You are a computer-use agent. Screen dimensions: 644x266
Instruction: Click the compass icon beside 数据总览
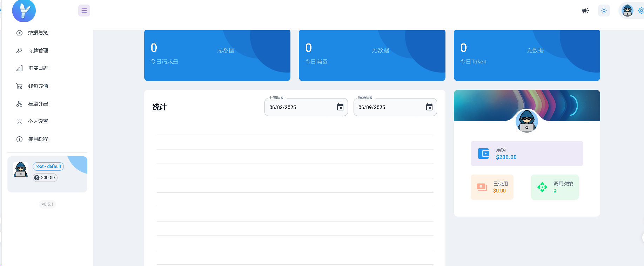(20, 33)
